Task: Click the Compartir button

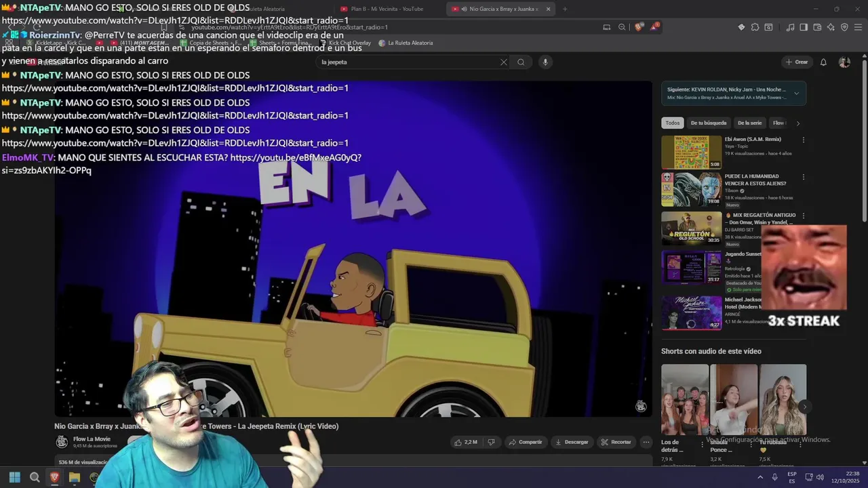Action: 526,442
